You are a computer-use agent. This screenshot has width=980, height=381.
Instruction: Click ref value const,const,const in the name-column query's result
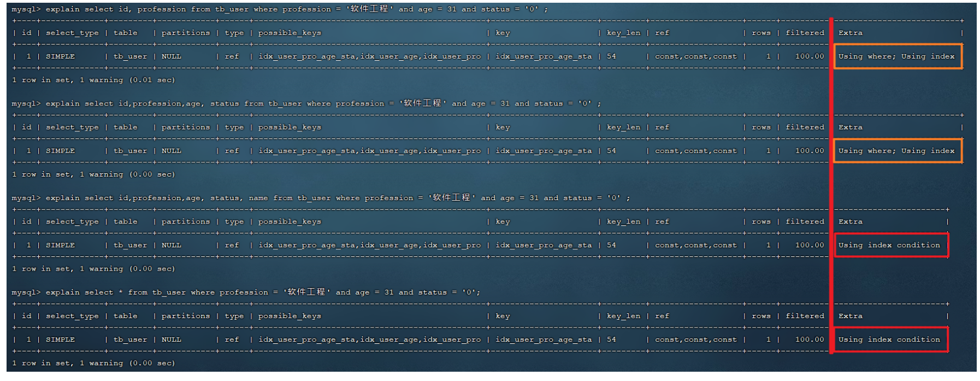[696, 245]
